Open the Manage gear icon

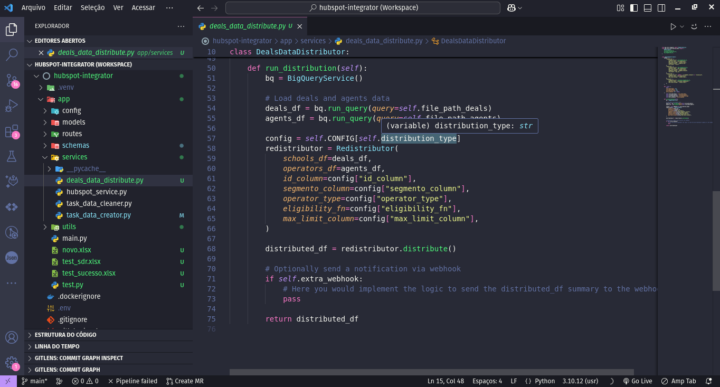(x=11, y=363)
